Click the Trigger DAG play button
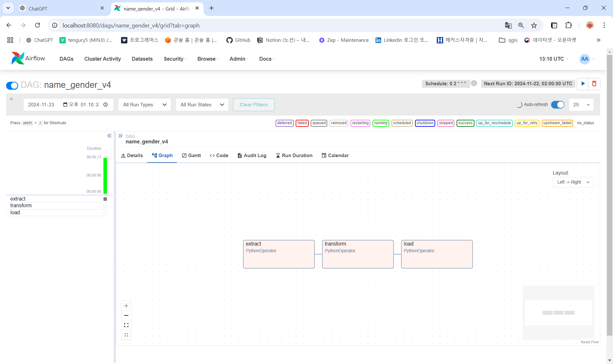 click(x=583, y=84)
